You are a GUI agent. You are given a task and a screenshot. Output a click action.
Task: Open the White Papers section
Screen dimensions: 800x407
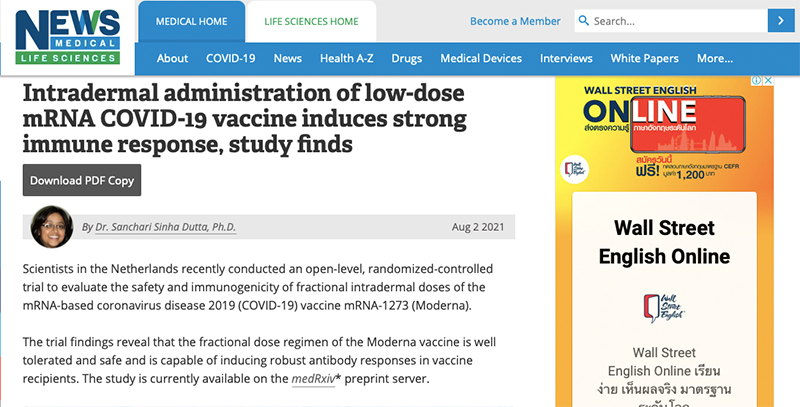645,58
